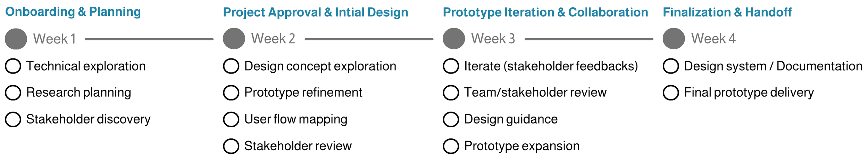Select the Week 4 timeline marker
The image size is (868, 159).
click(x=674, y=39)
